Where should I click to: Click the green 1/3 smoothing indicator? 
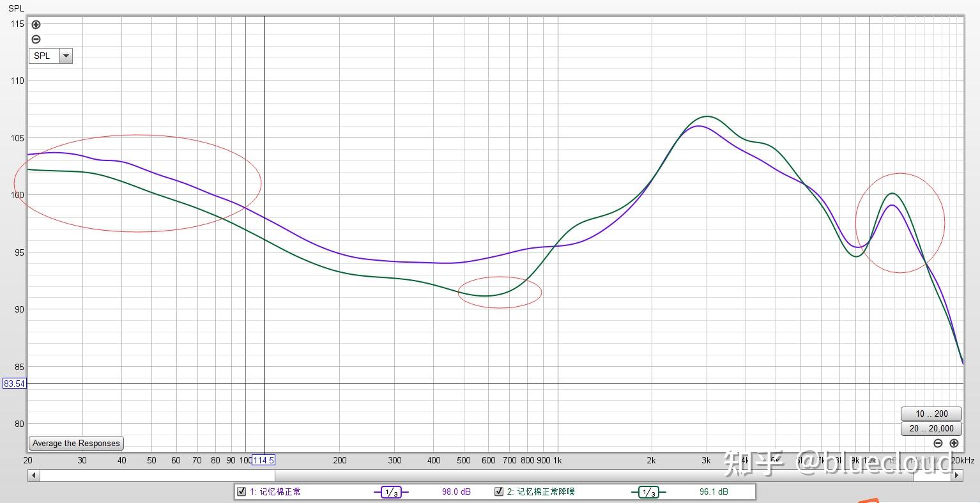[x=648, y=492]
